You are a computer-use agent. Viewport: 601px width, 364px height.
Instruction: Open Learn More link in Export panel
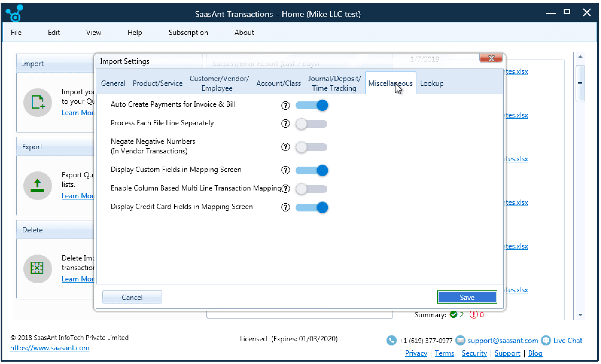78,196
